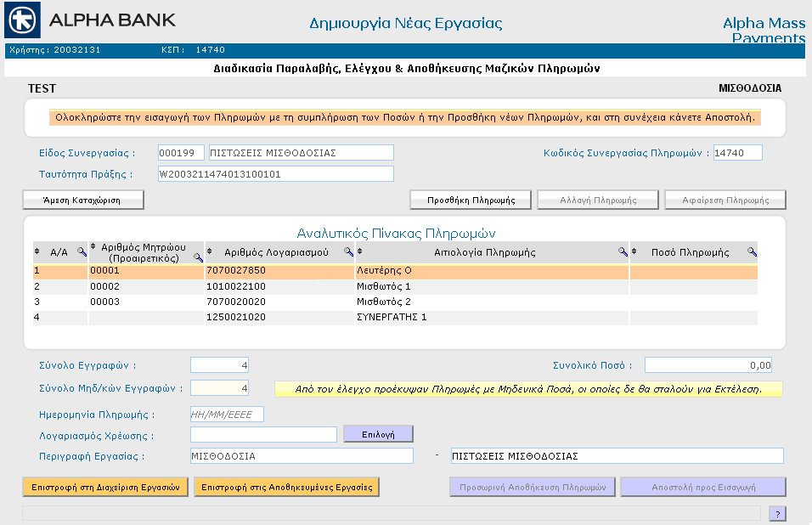Click the Χρήστης: 20032131 label
The width and height of the screenshot is (812, 525).
pos(55,50)
